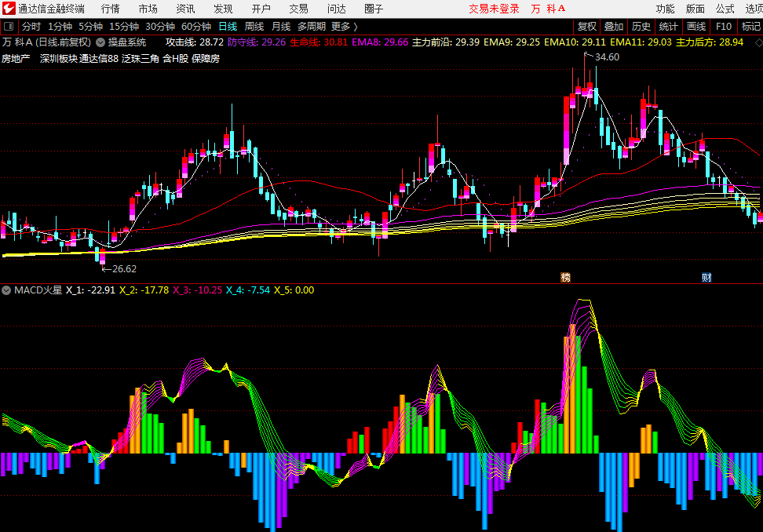Open the 功能 menu
The width and height of the screenshot is (763, 532).
[x=665, y=9]
